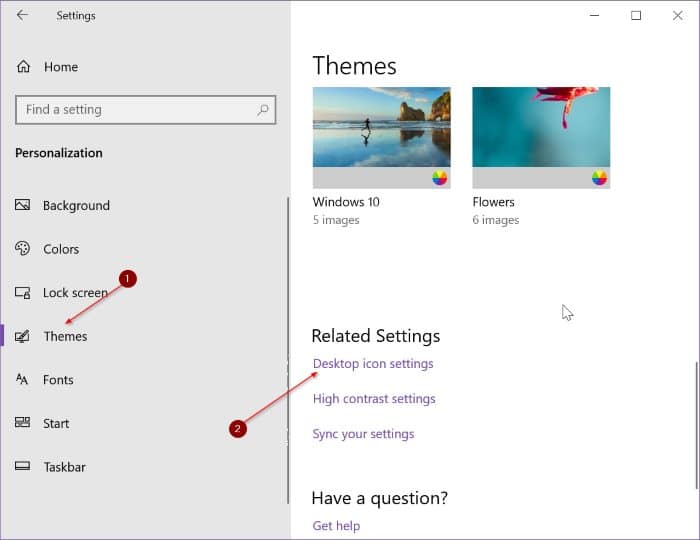
Task: Open the Colors section
Action: (x=61, y=249)
